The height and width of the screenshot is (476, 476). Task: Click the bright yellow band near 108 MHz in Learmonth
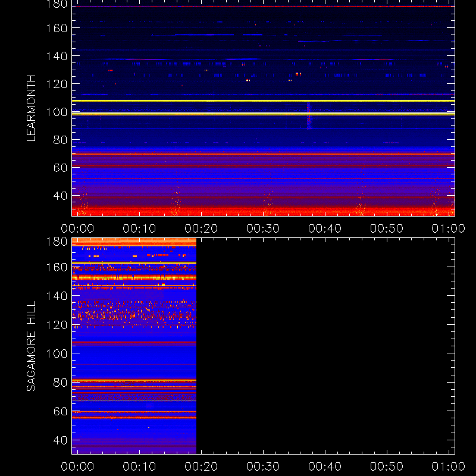(263, 101)
